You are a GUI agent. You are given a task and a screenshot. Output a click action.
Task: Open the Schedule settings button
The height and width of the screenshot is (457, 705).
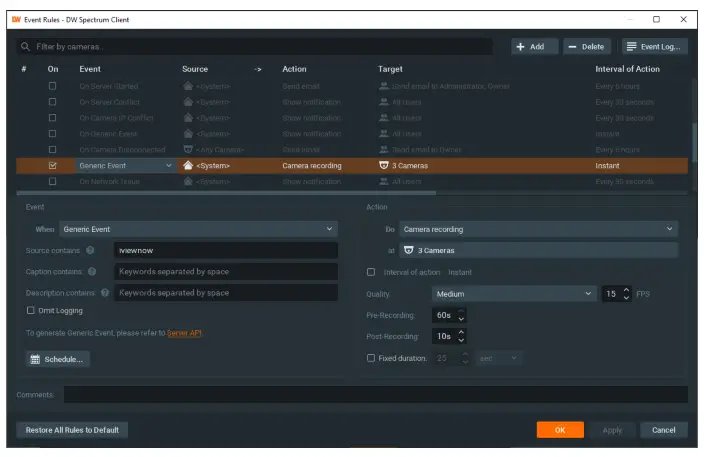click(x=58, y=359)
